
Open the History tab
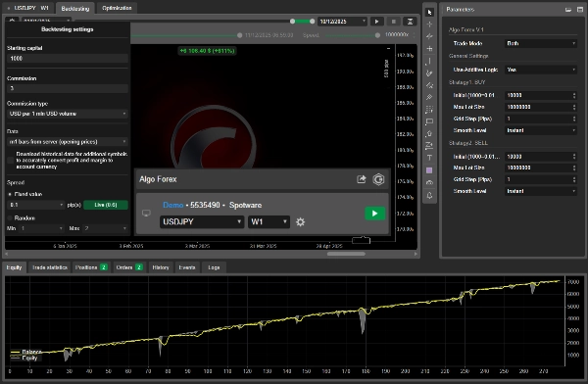click(x=161, y=267)
